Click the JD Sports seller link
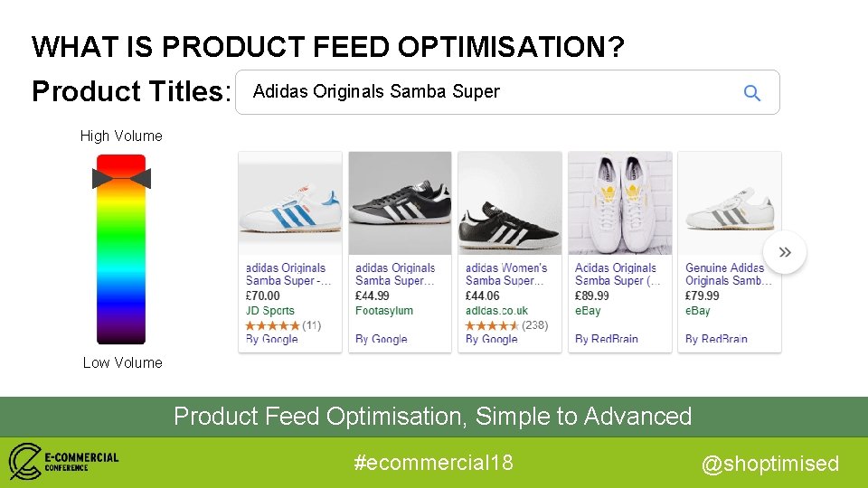Viewport: 868px width, 488px height. [270, 311]
